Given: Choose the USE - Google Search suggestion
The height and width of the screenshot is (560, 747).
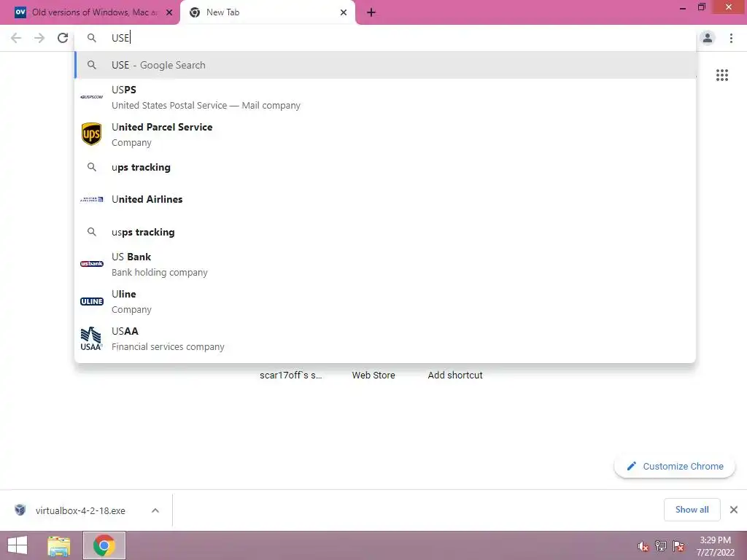Looking at the screenshot, I should click(385, 65).
